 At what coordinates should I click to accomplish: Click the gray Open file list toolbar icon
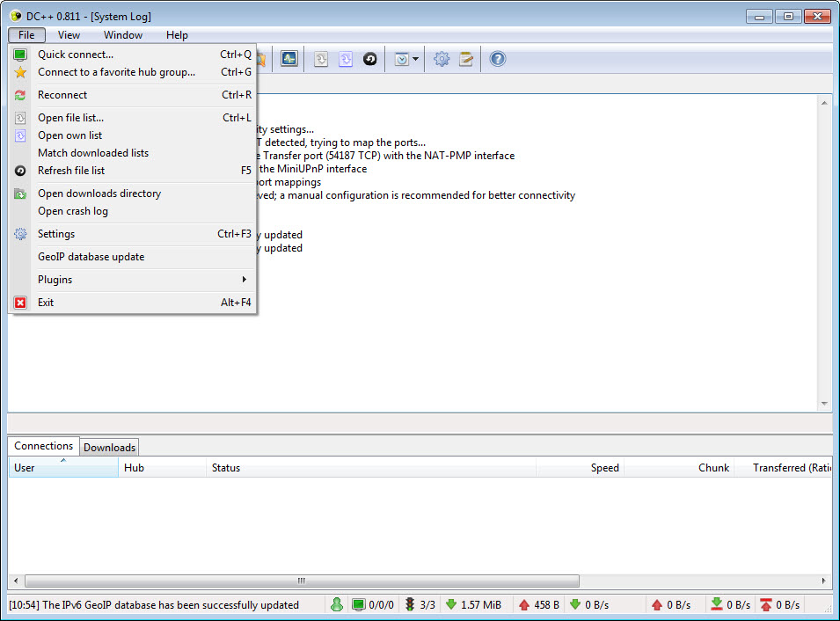tap(321, 58)
